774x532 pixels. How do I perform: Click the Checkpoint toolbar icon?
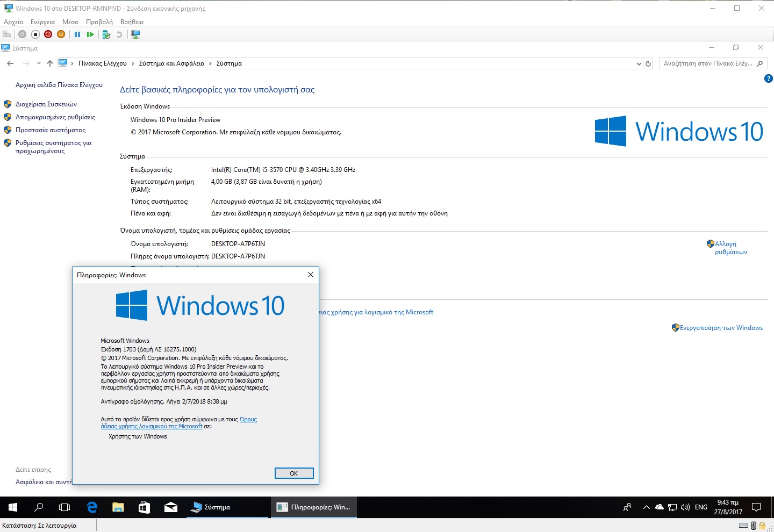click(x=106, y=34)
